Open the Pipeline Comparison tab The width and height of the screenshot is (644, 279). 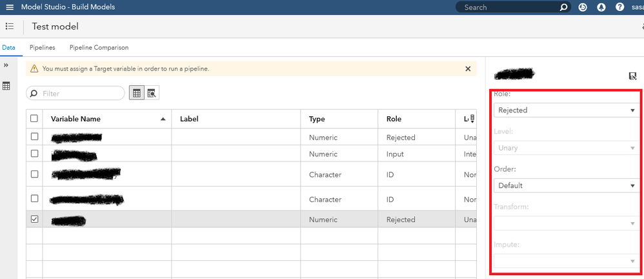pyautogui.click(x=99, y=47)
